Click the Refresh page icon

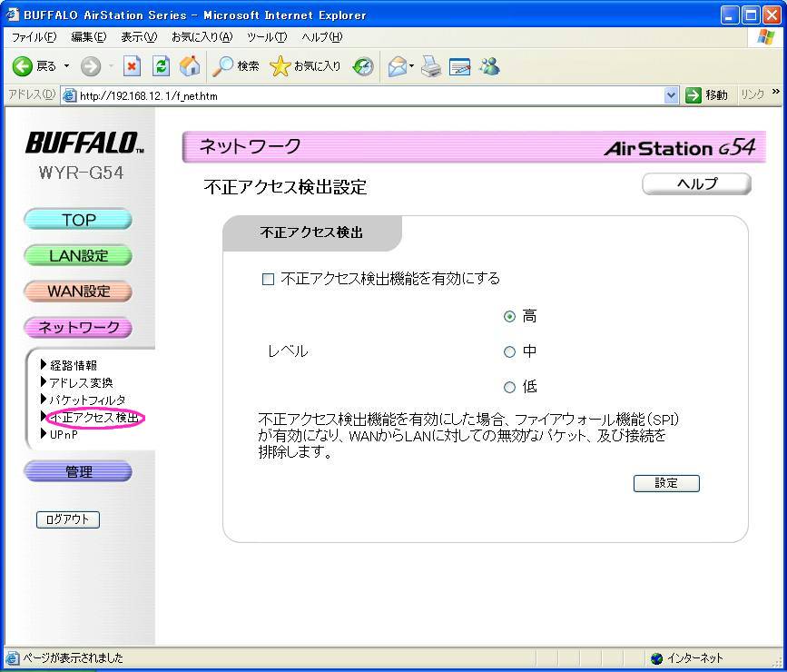(161, 66)
